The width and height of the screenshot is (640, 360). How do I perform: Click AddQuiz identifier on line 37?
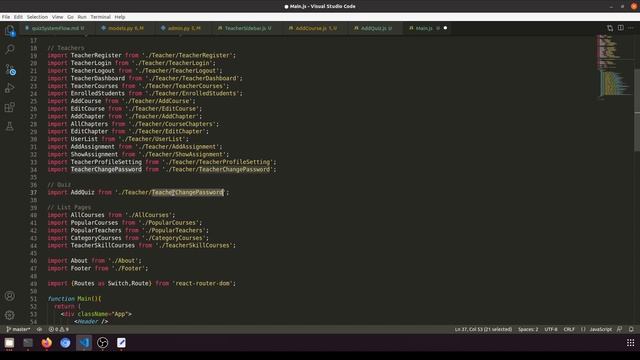coord(82,192)
